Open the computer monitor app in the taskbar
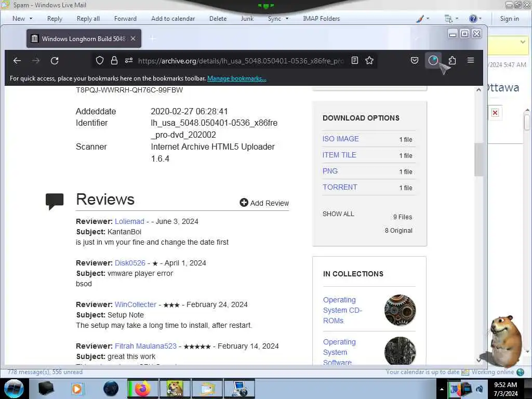The width and height of the screenshot is (532, 399). [x=240, y=389]
